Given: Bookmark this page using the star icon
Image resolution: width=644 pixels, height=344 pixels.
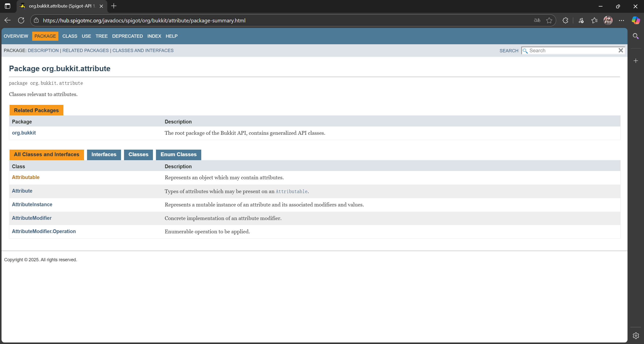Looking at the screenshot, I should 549,20.
